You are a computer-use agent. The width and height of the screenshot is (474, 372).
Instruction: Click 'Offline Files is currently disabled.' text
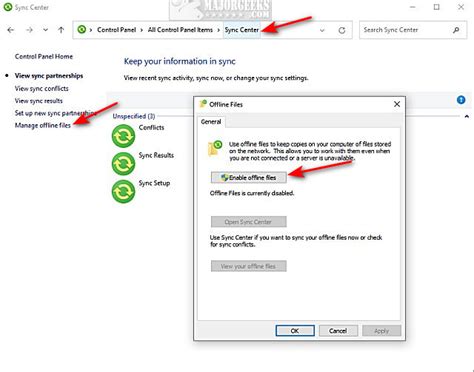click(x=252, y=193)
